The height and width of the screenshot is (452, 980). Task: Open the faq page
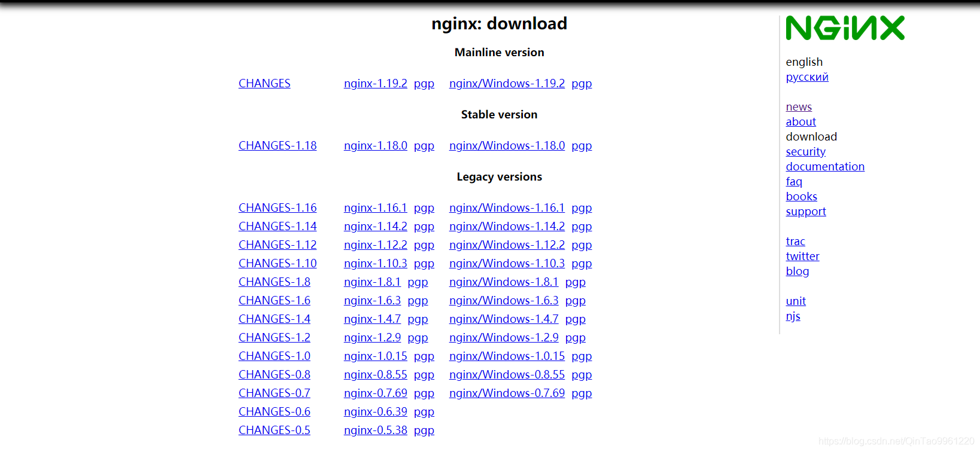[x=794, y=182]
